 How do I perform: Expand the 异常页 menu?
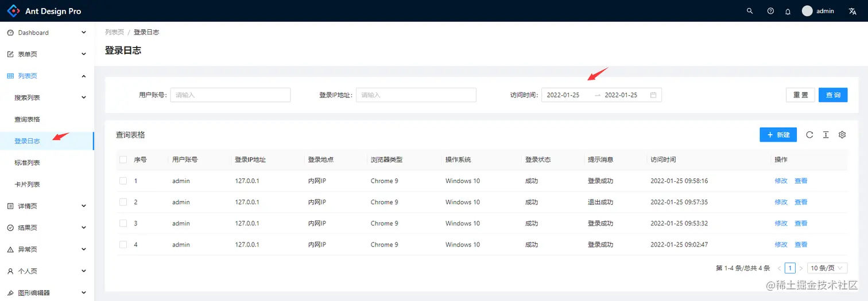coord(47,249)
